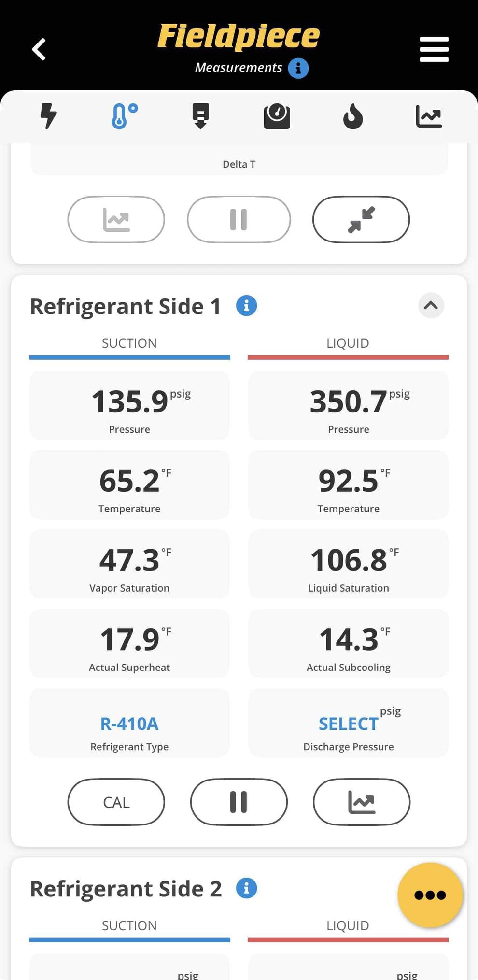Show graph for the Delta T card

coord(116,219)
